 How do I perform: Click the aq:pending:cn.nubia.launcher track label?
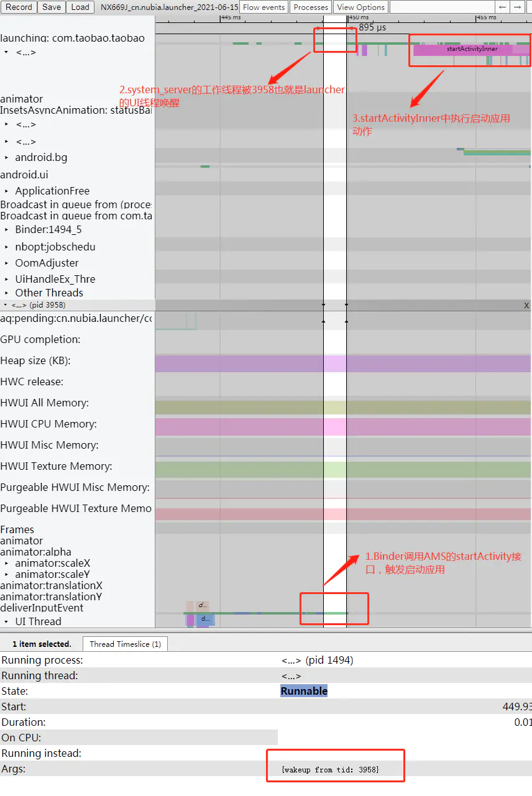[x=76, y=318]
